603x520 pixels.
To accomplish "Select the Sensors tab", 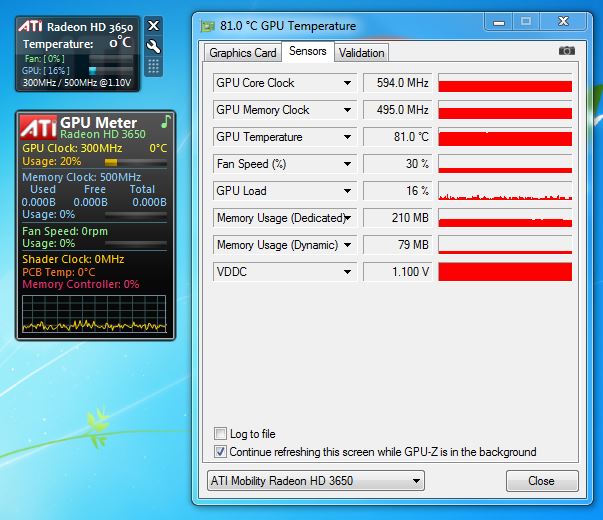I will (308, 51).
